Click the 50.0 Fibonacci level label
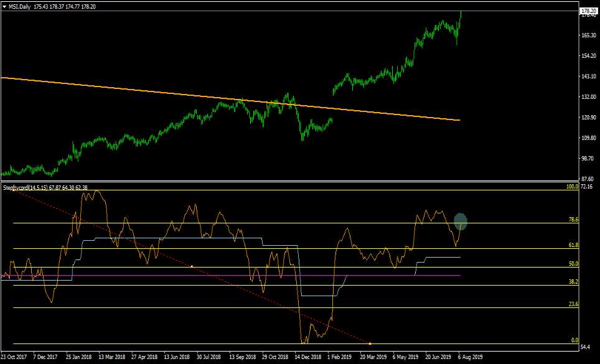 click(573, 264)
